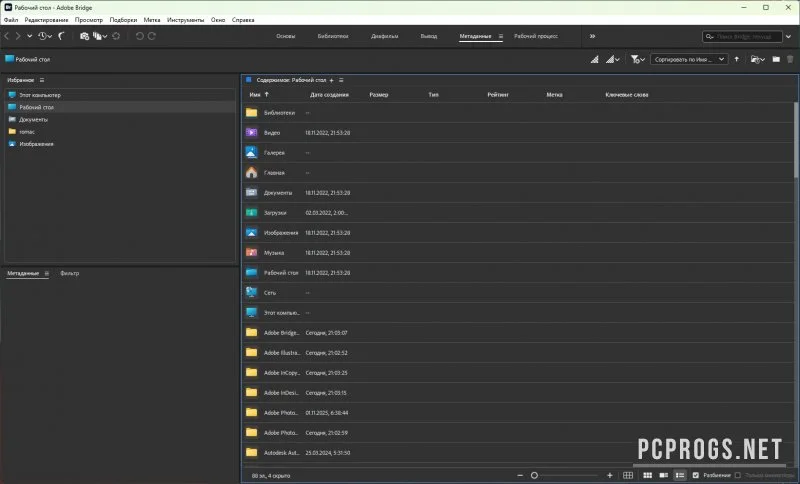
Task: Switch to the Диафильм workspace
Action: [385, 36]
